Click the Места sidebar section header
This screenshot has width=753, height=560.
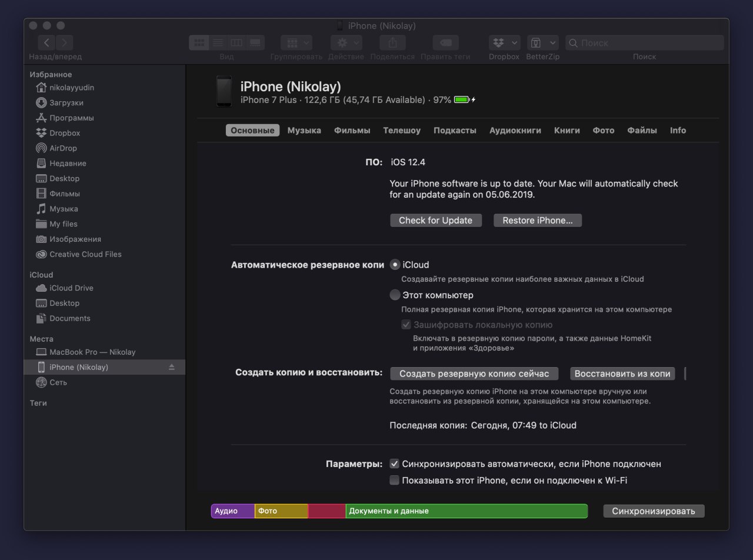click(x=41, y=339)
